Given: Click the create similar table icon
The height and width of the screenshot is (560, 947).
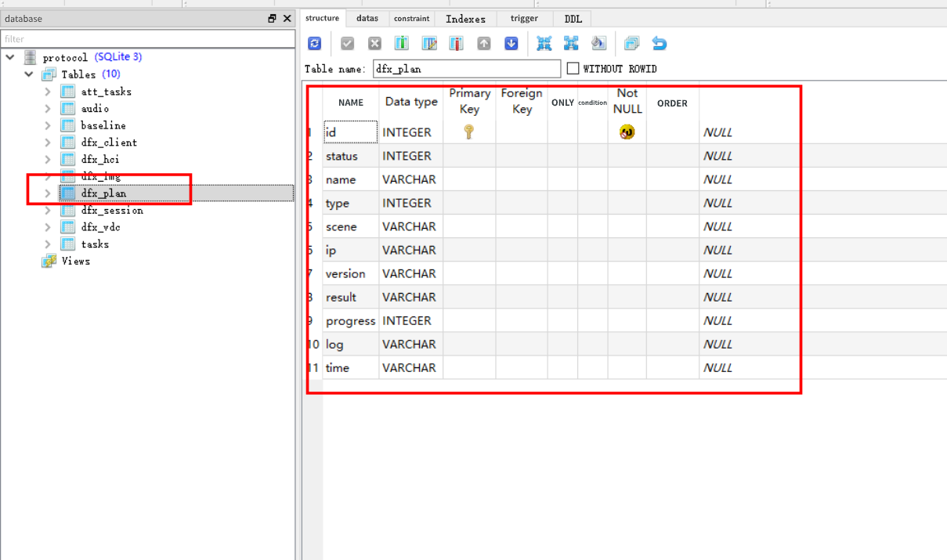Looking at the screenshot, I should pyautogui.click(x=631, y=44).
